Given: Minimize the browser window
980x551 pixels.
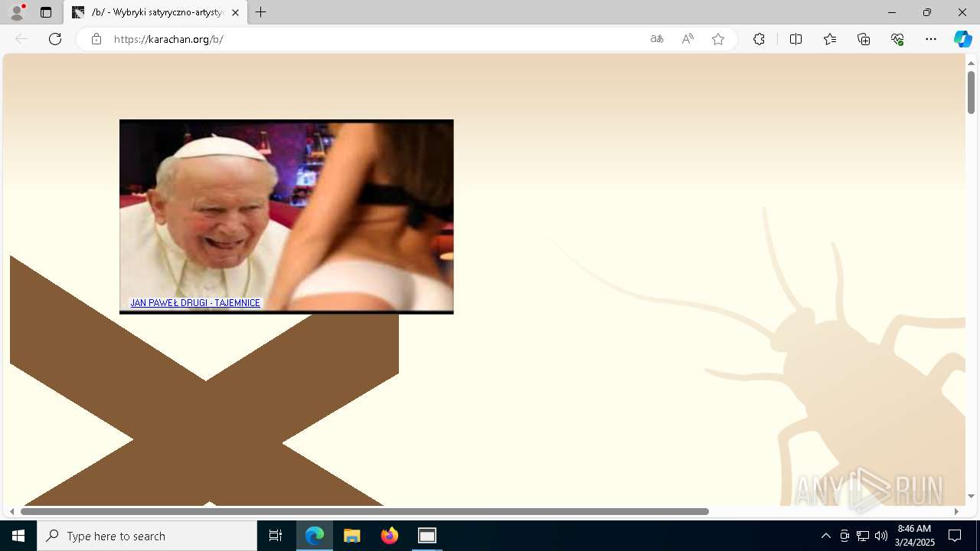Looking at the screenshot, I should 892,12.
